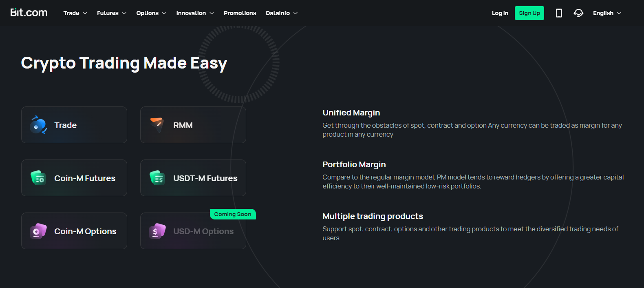Click the USD-M Options card
Screen dimensions: 644x288
(x=193, y=231)
